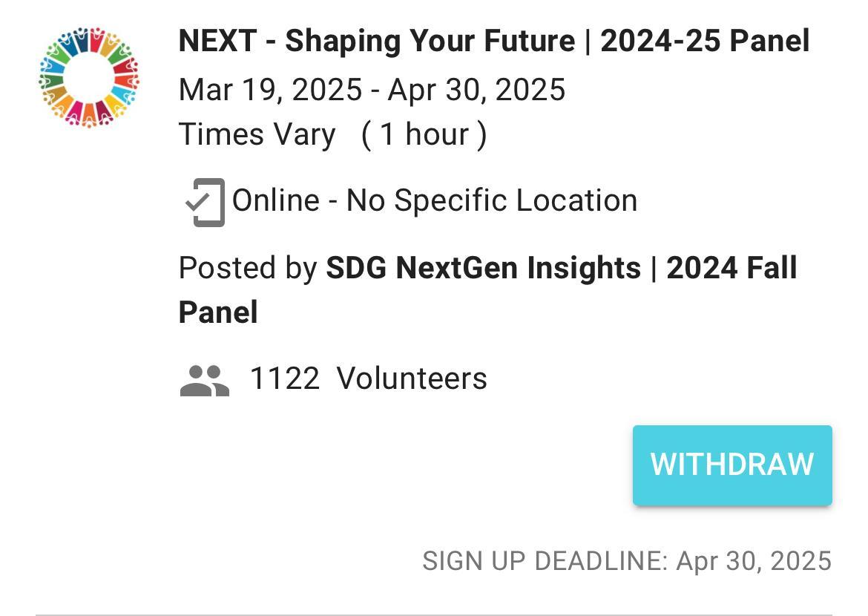
Task: Click the 1122 volunteer count
Action: (285, 379)
